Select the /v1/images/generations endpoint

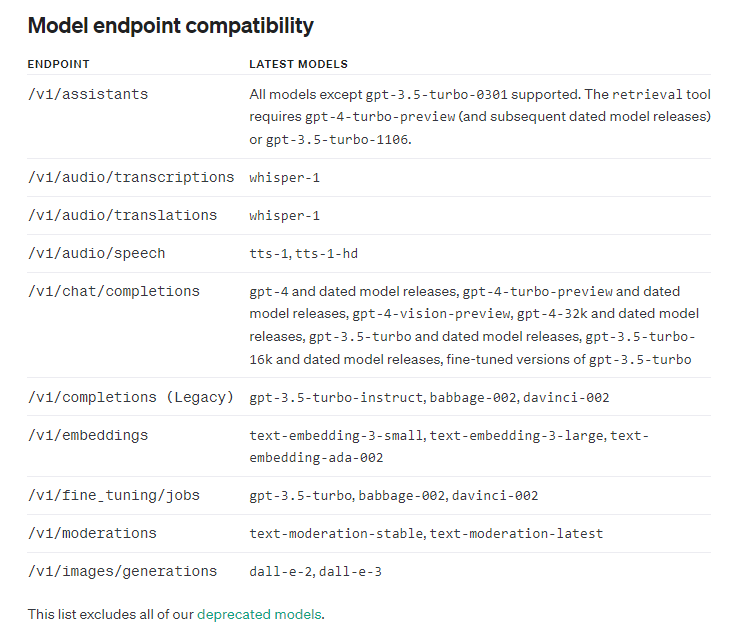[x=122, y=571]
